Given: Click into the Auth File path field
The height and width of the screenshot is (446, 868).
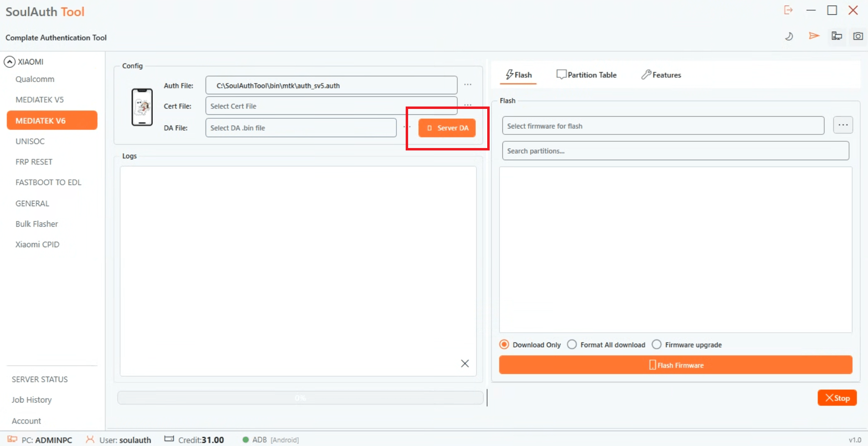Looking at the screenshot, I should pos(331,85).
